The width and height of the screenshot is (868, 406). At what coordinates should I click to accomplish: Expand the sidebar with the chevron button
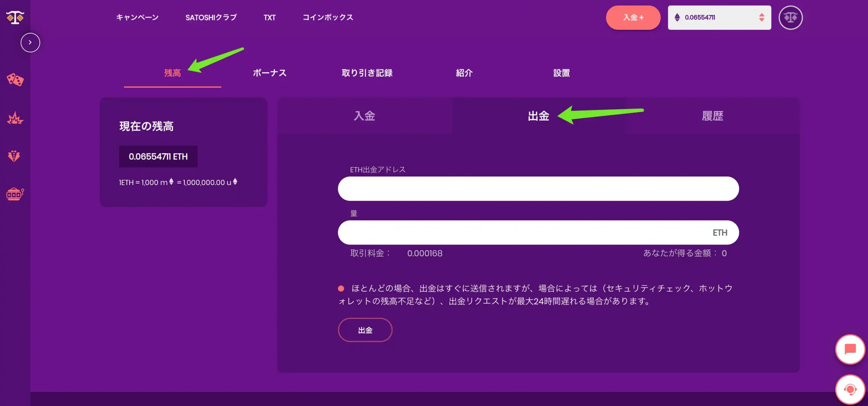(x=30, y=42)
